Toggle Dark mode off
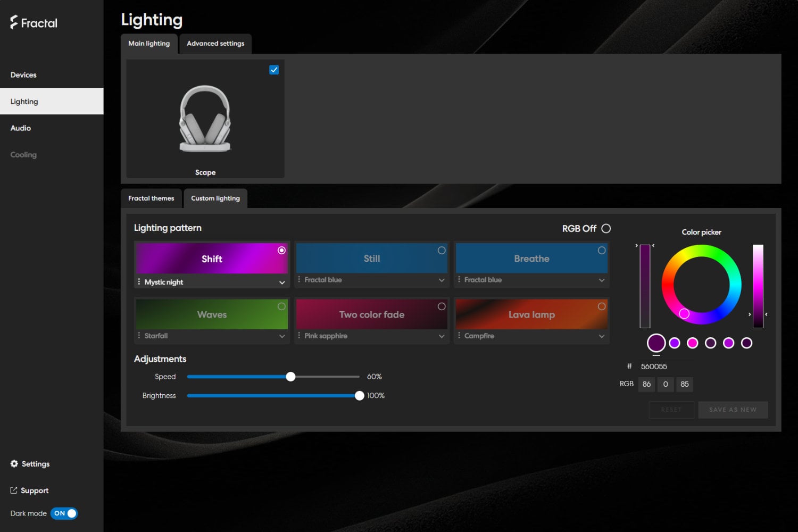This screenshot has height=532, width=798. tap(64, 513)
